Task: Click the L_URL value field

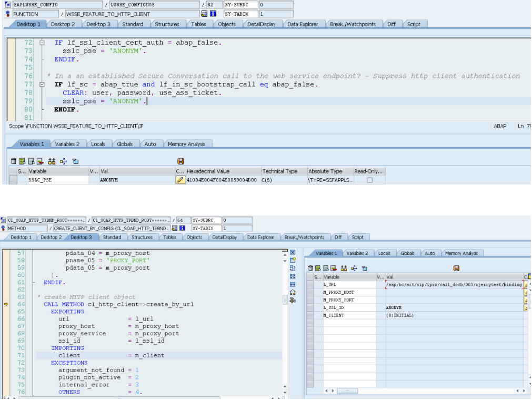Action: [453, 284]
